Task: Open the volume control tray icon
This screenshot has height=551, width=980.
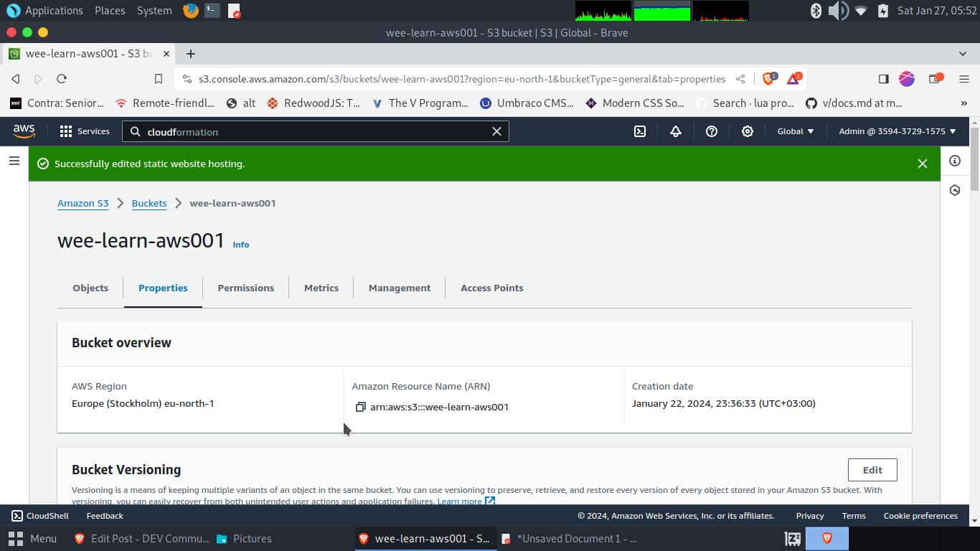Action: (x=838, y=11)
